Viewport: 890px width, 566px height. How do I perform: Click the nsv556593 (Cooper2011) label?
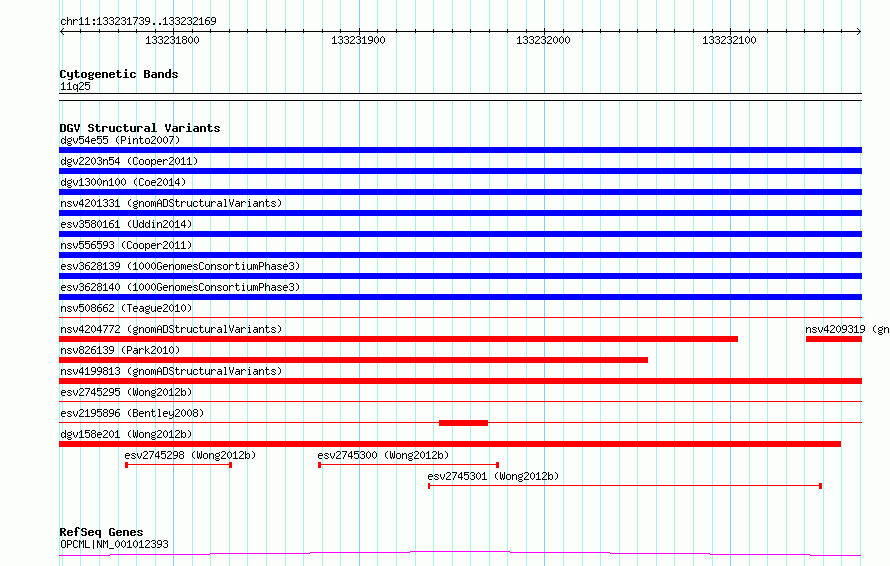(126, 245)
